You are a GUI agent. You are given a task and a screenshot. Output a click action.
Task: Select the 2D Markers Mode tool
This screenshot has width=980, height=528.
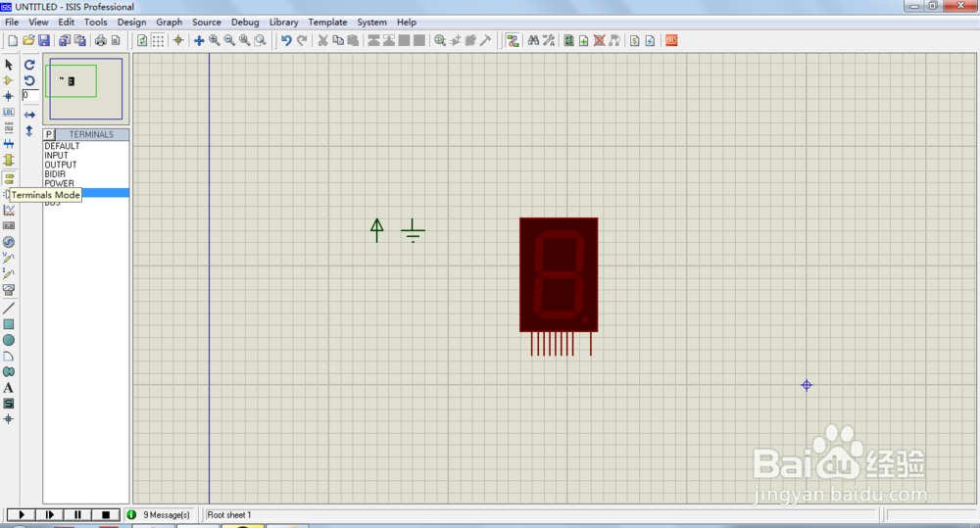pyautogui.click(x=9, y=419)
